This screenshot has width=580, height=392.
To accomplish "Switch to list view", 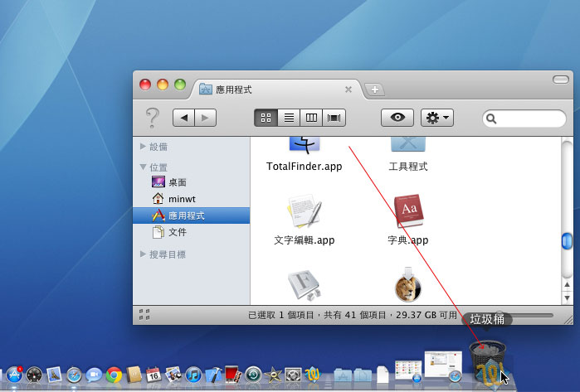I will point(289,118).
